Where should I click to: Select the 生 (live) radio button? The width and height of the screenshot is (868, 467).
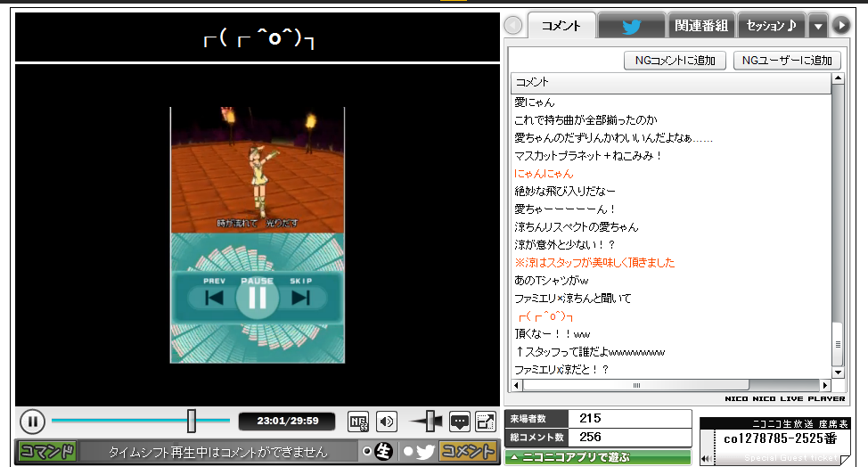(x=366, y=452)
